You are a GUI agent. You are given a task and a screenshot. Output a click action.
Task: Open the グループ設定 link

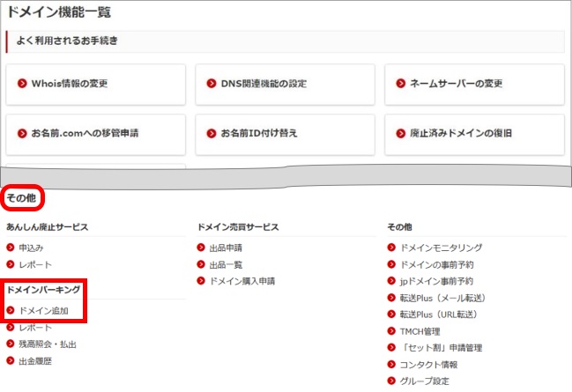pos(425,381)
